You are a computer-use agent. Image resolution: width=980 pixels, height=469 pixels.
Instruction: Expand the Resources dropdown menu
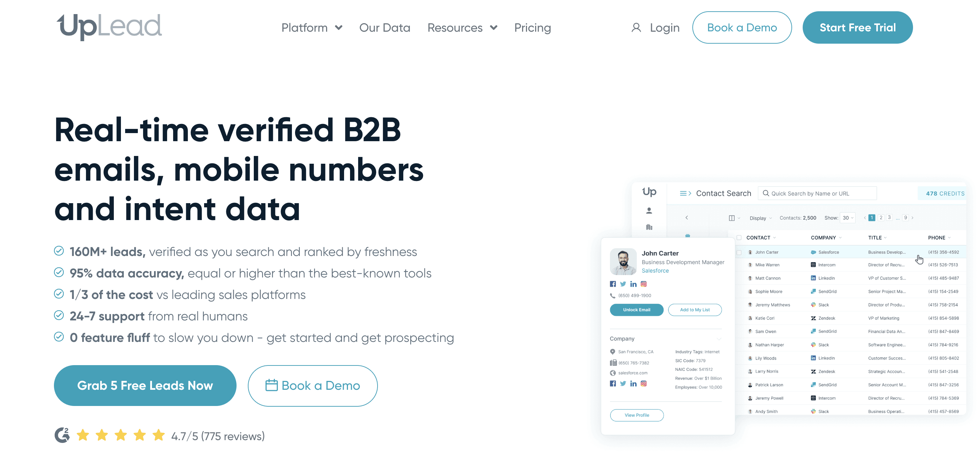(461, 27)
